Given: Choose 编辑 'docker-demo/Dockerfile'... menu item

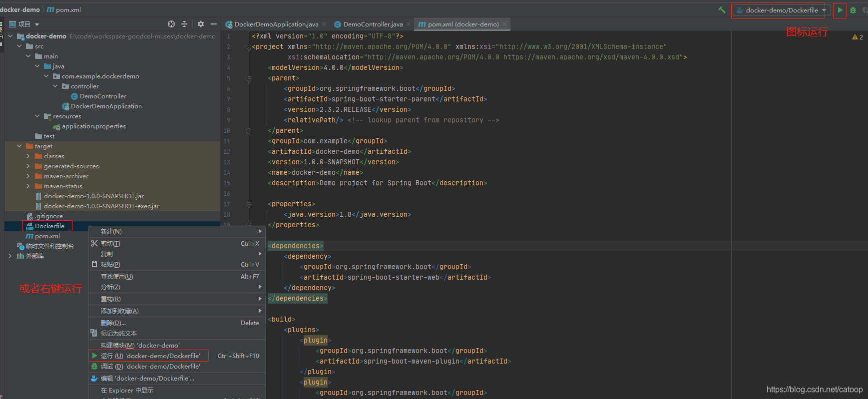Looking at the screenshot, I should 177,378.
